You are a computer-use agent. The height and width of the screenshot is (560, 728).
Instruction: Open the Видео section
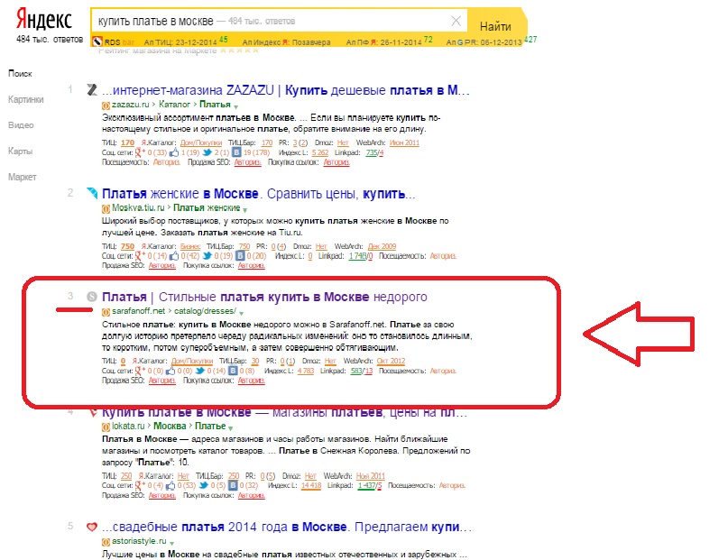[x=21, y=124]
